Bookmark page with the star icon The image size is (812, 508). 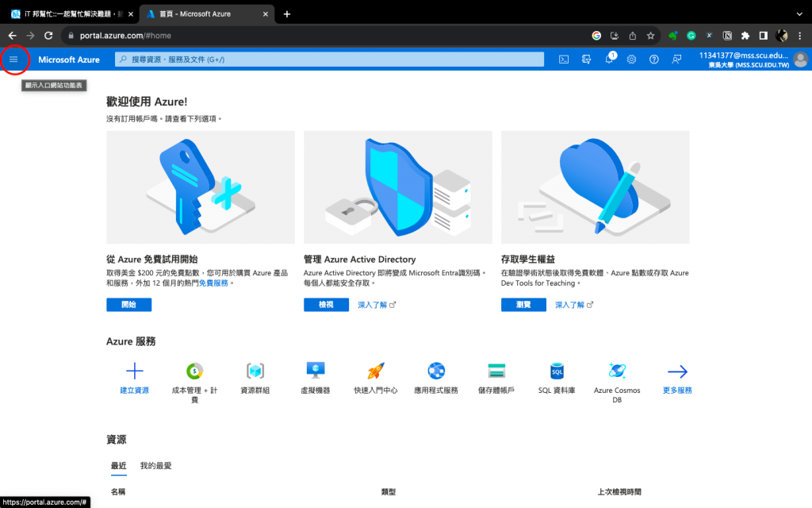coord(650,36)
